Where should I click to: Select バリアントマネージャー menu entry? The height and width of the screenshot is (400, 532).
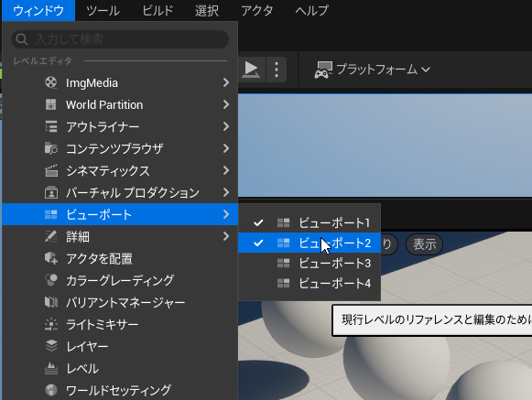[x=120, y=302]
